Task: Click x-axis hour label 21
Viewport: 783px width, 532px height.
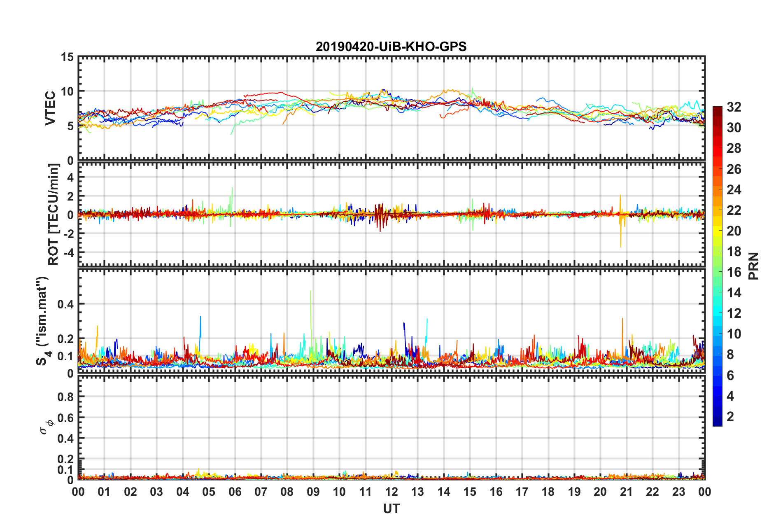Action: [627, 492]
